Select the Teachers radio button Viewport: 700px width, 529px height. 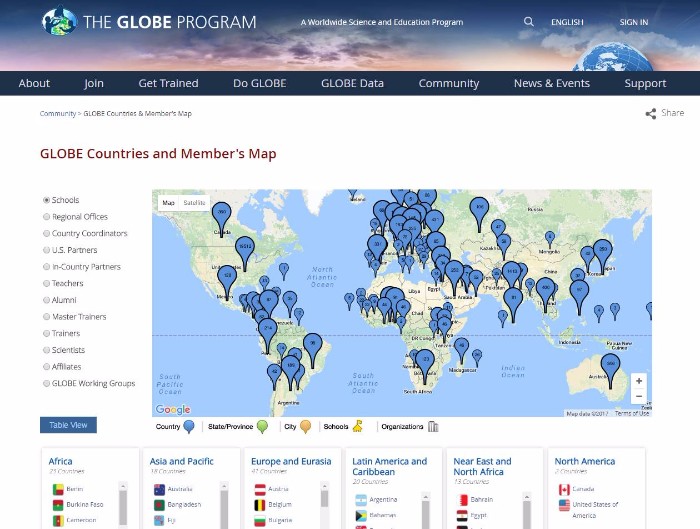[x=46, y=283]
